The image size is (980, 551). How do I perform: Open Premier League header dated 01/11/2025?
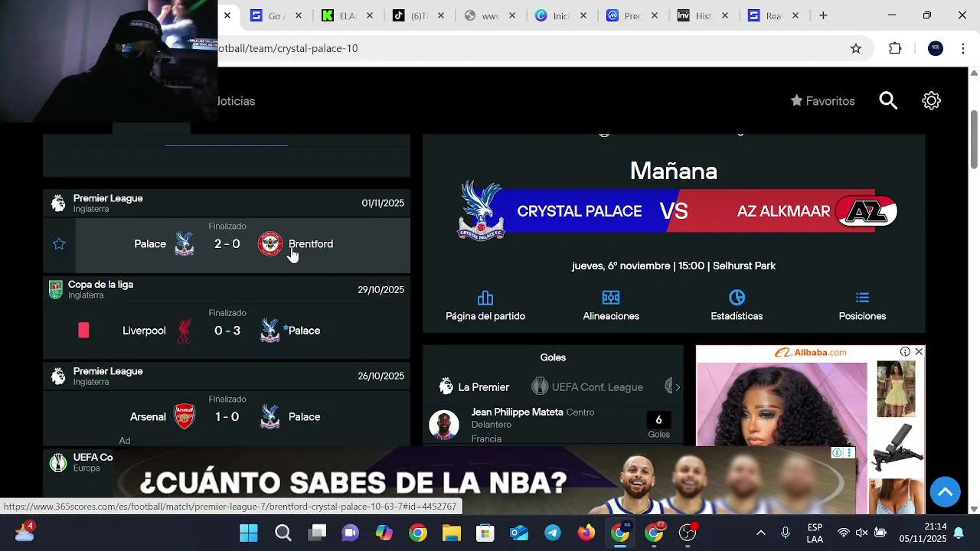[x=227, y=203]
